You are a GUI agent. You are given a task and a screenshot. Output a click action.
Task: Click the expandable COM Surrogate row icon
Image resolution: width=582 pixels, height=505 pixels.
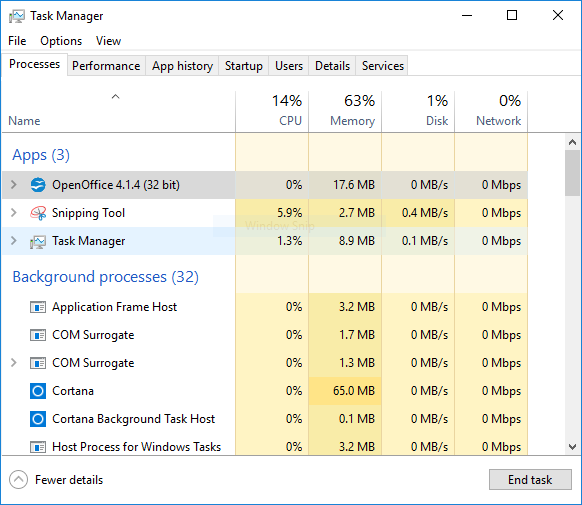tap(38, 363)
